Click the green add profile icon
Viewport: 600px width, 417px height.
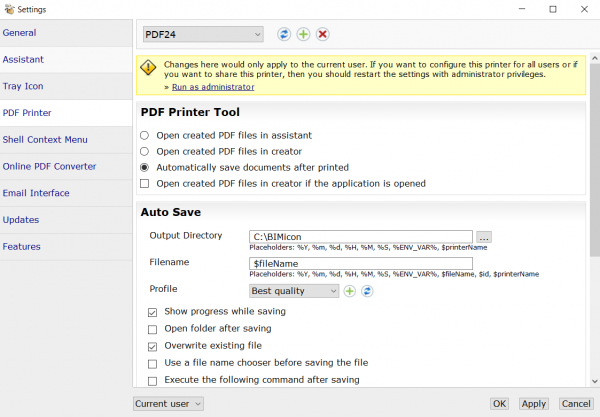click(x=350, y=291)
